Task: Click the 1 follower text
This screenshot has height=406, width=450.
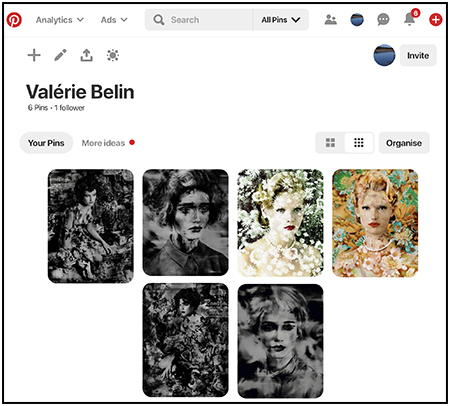Action: coord(69,108)
